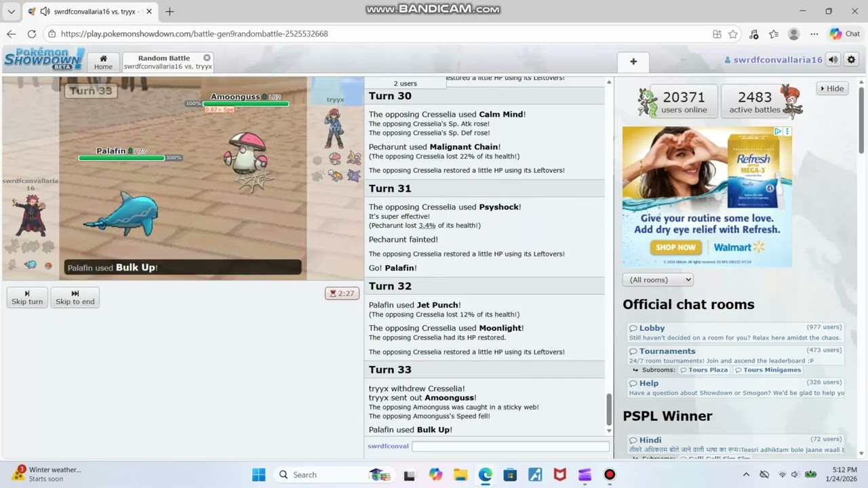Open a new room with the plus tab
The height and width of the screenshot is (488, 868).
[633, 62]
